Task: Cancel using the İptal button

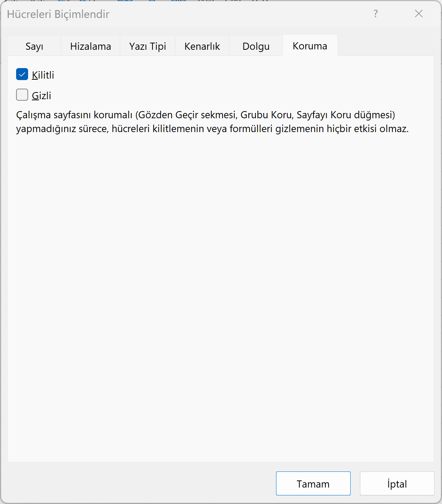Action: pos(397,484)
